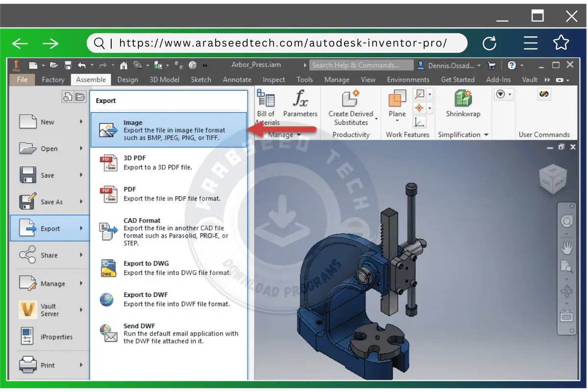Click the Undo arrow in quick access toolbar
This screenshot has width=588, height=392.
[82, 65]
